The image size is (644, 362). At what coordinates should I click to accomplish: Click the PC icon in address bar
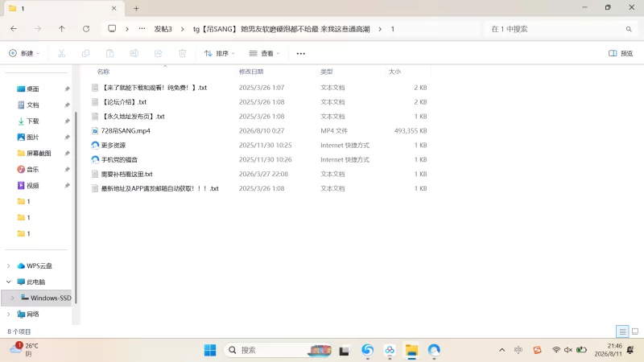coord(112,29)
